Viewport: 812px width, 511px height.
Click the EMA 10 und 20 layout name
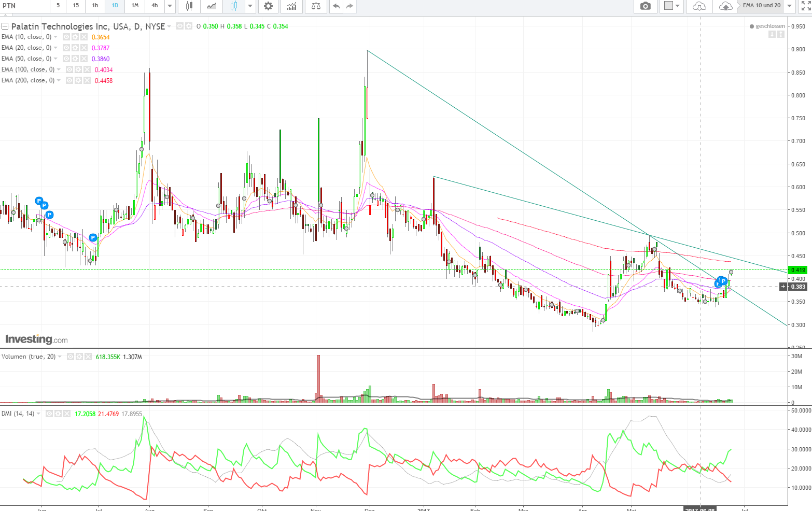coord(761,6)
